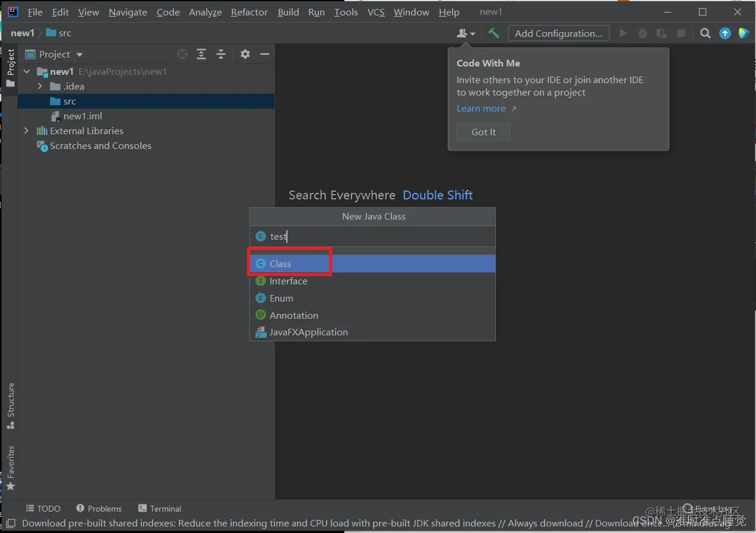Screen dimensions: 756x533
Task: Choose Enum in New Java Class list
Action: point(372,298)
